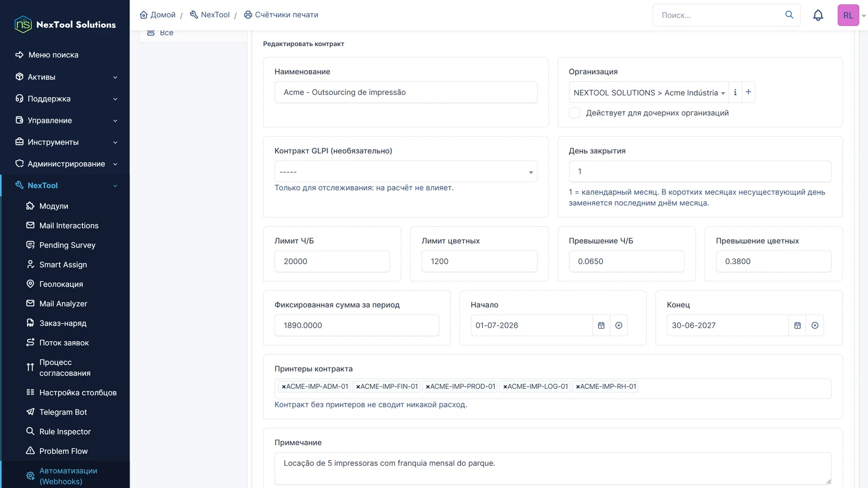Expand the Активы sidebar menu
This screenshot has width=868, height=488.
pos(65,77)
